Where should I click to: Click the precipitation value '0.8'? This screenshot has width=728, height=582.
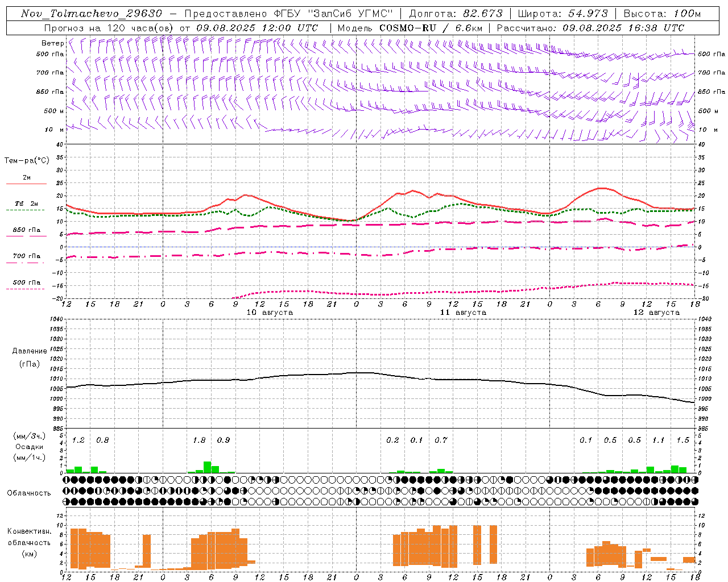click(102, 440)
